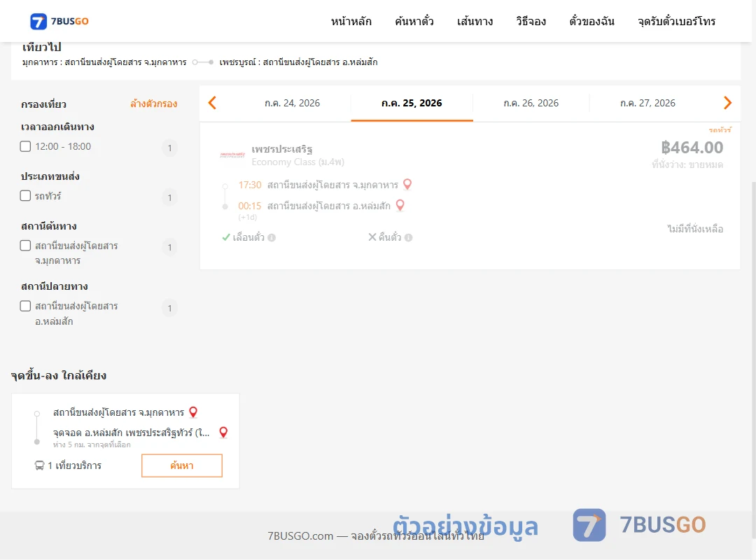Open the จุดรับตั๋วเบอร์โทร menu item
This screenshot has width=756, height=560.
(x=676, y=21)
